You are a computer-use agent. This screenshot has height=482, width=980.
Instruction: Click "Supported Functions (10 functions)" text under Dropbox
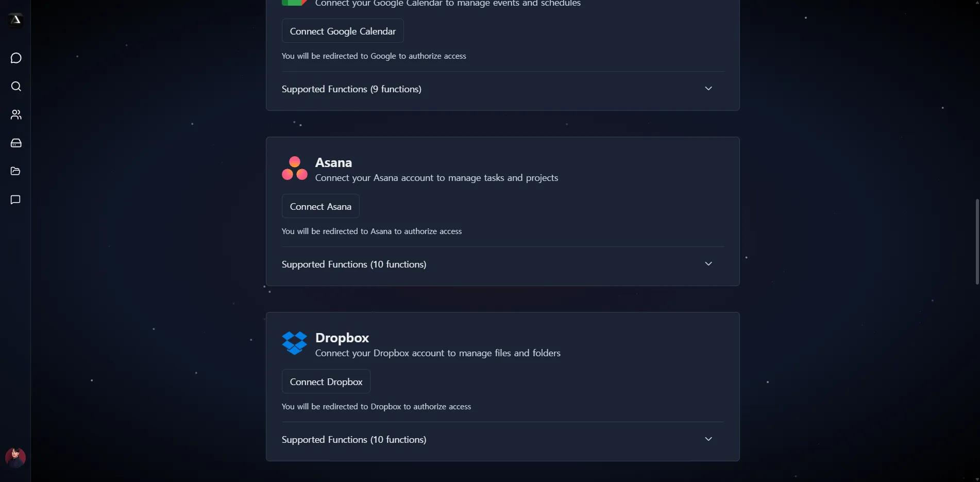[x=354, y=440]
